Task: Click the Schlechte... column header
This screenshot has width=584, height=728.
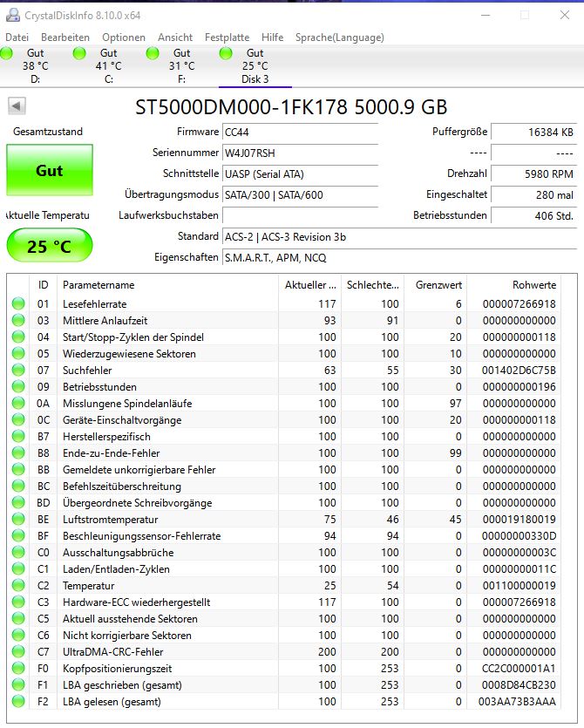Action: pos(373,284)
